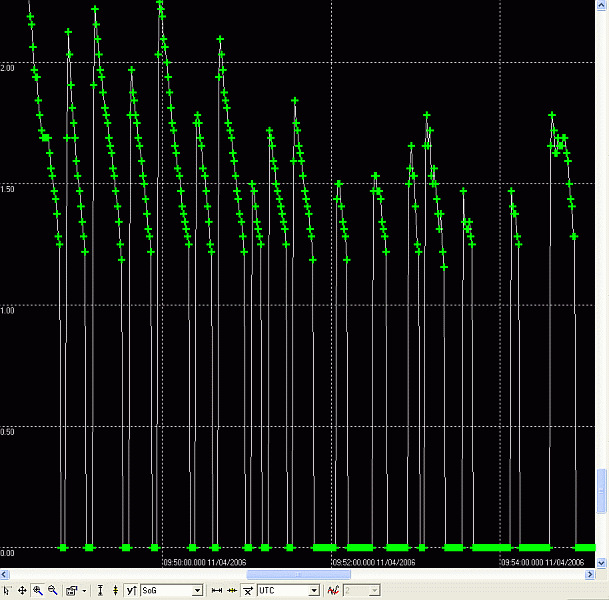This screenshot has height=600, width=609.
Task: Click the zoom in magnifier
Action: tap(38, 591)
